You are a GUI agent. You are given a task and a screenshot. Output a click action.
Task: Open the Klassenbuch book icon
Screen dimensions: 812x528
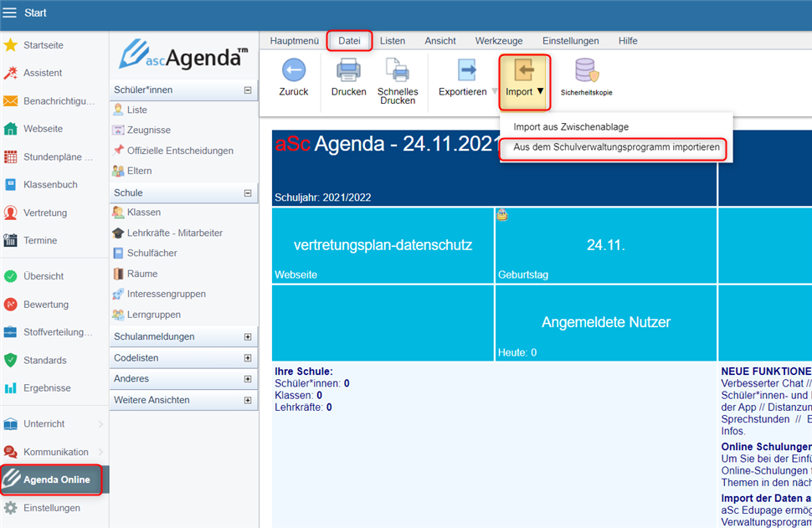pyautogui.click(x=10, y=184)
